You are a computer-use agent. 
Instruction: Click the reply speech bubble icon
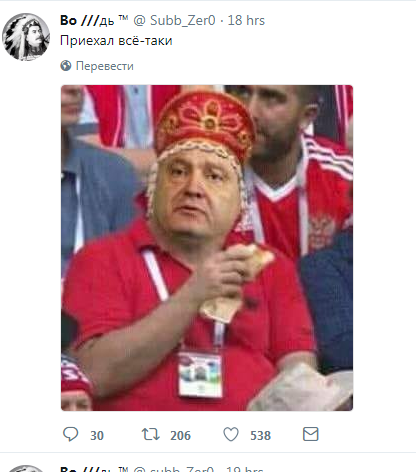[x=70, y=434]
